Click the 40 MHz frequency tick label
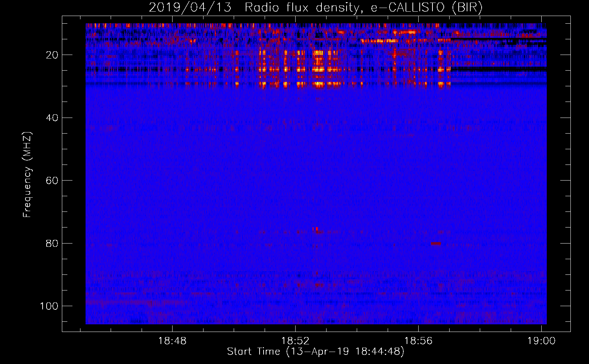Image resolution: width=589 pixels, height=364 pixels. [52, 118]
